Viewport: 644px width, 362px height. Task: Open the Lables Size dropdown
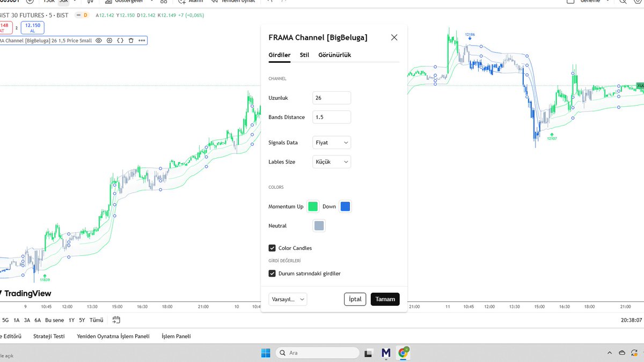click(x=332, y=161)
